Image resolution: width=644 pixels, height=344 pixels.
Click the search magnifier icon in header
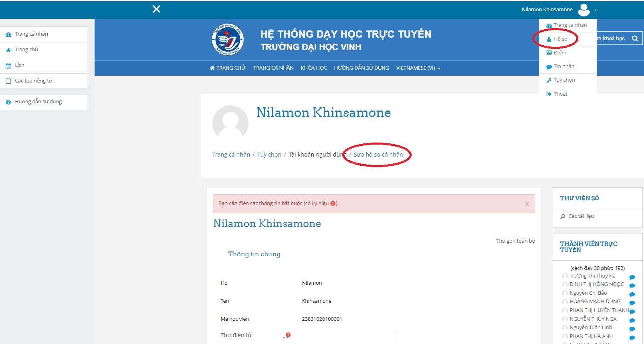pyautogui.click(x=635, y=38)
